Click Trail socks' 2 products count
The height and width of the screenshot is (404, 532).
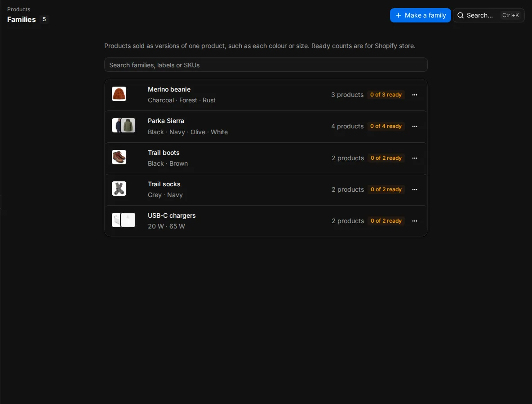pyautogui.click(x=348, y=189)
